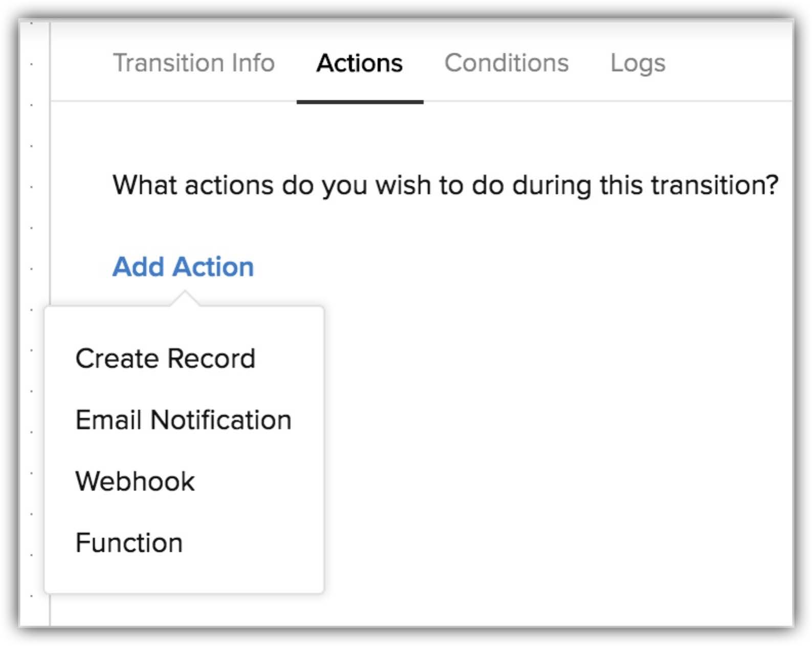812x646 pixels.
Task: Choose Function from the action list
Action: pos(129,543)
